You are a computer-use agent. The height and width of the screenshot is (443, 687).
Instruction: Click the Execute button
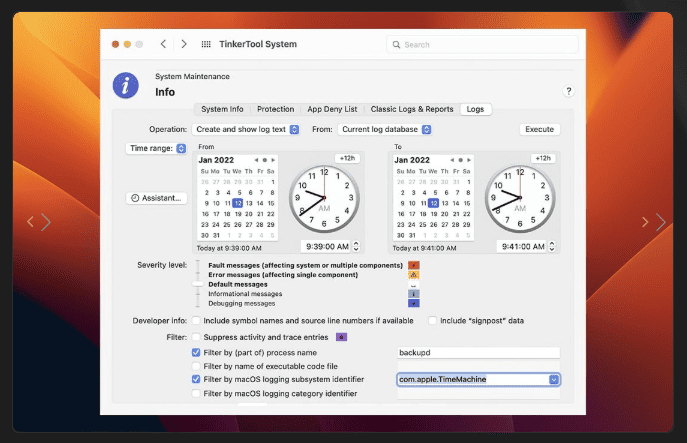coord(540,129)
